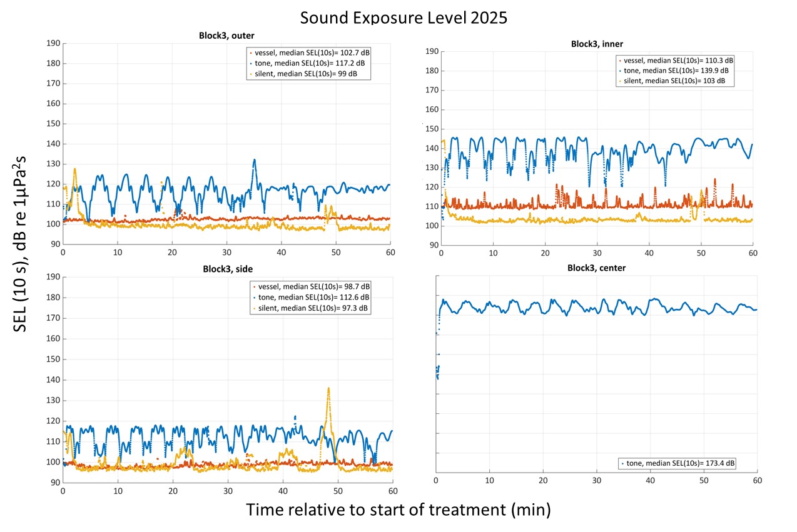Screen dimensions: 797x532
Task: Select center legend entry 'tone, median SEL(10s)= 173.4 dB'
Action: pos(678,463)
